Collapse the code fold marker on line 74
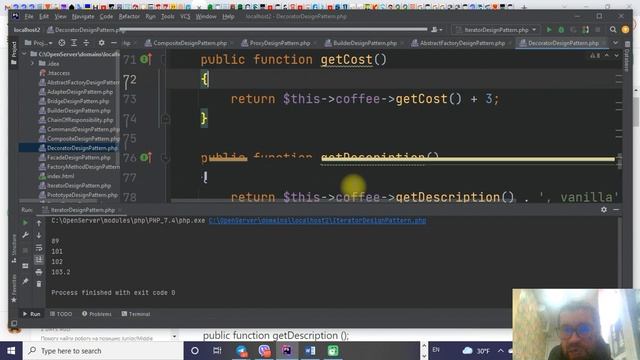The image size is (640, 360). pyautogui.click(x=165, y=119)
